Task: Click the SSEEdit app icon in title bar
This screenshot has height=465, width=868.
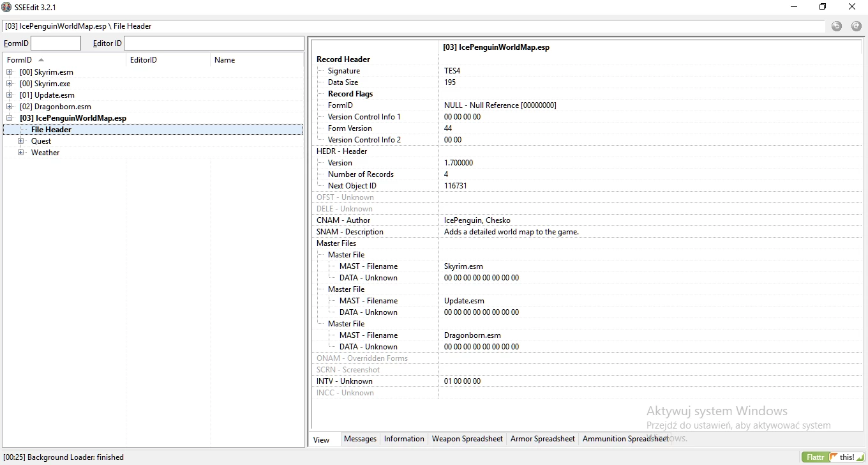Action: point(6,7)
